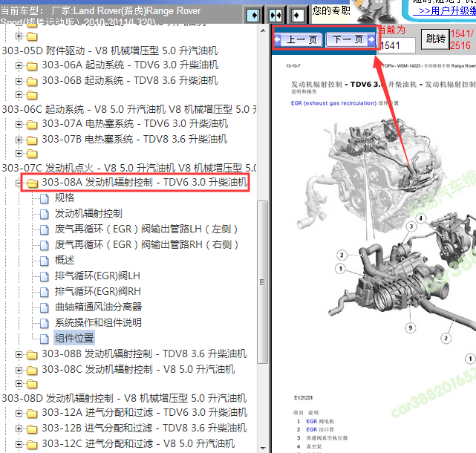The image size is (476, 453).
Task: Expand 303-08C 发动机辐射控制 V8 folder
Action: pos(19,370)
